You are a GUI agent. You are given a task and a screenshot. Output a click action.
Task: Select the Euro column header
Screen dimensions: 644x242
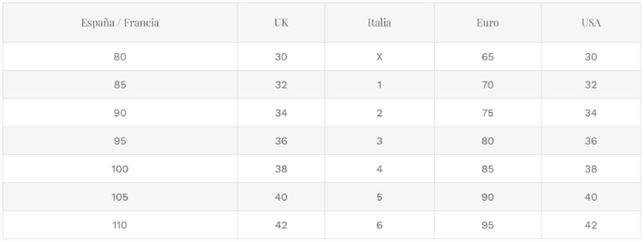[487, 23]
